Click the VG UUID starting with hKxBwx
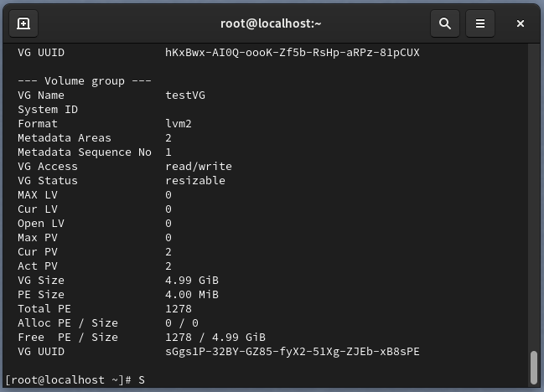The width and height of the screenshot is (544, 392). [x=293, y=53]
